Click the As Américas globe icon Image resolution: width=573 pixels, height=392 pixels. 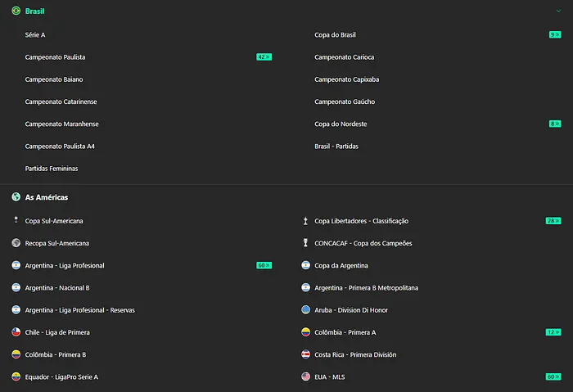point(16,197)
